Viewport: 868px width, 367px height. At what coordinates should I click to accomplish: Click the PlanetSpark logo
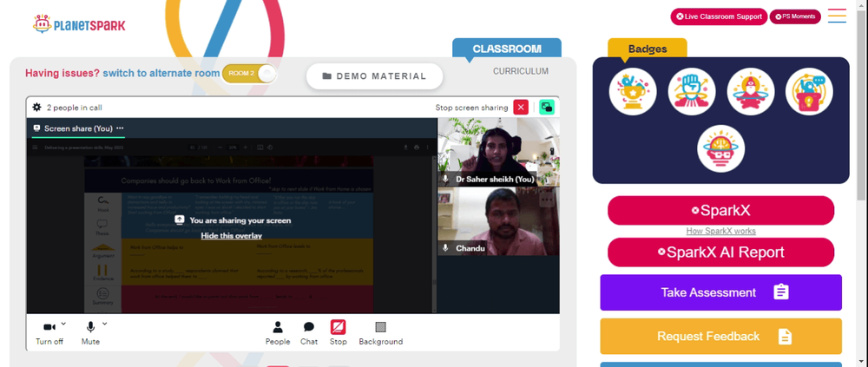click(79, 24)
